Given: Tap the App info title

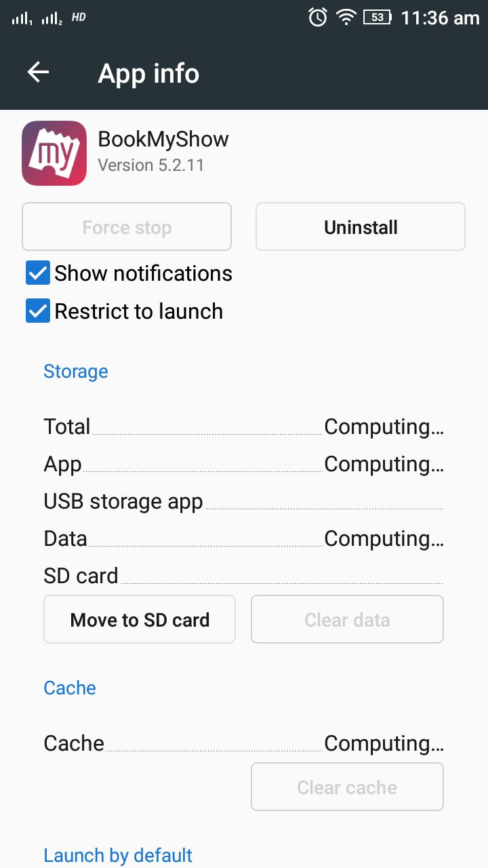Looking at the screenshot, I should pyautogui.click(x=148, y=73).
